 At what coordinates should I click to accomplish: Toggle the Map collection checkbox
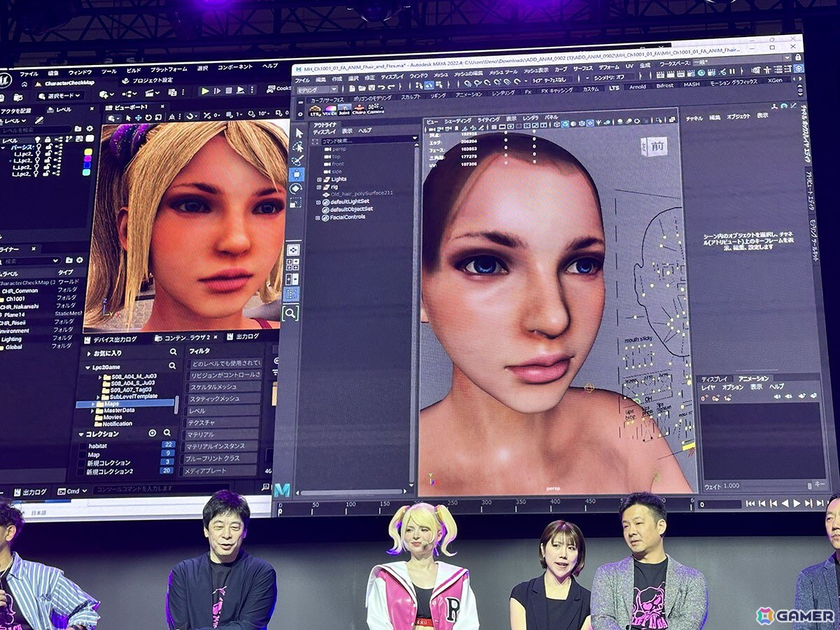[82, 455]
